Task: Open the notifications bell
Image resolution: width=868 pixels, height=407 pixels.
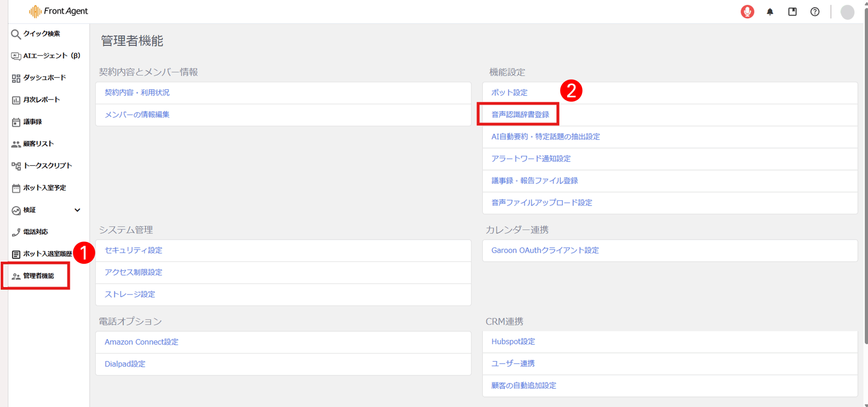Action: coord(770,12)
